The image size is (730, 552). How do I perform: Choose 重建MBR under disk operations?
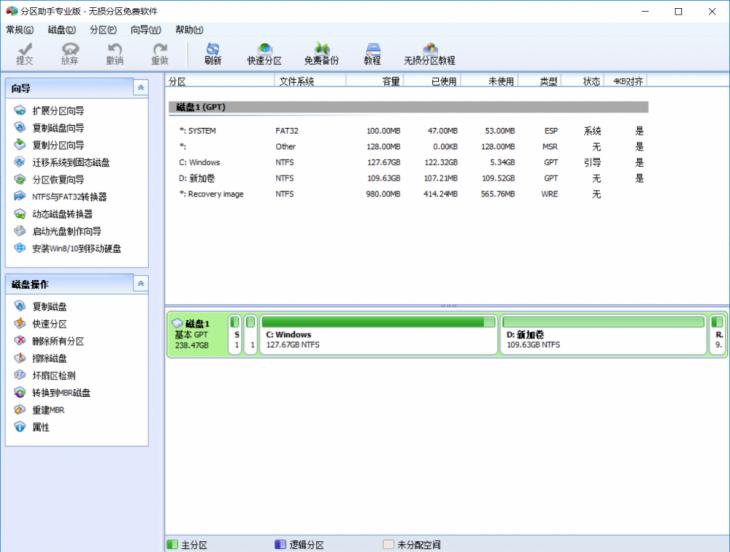(40, 410)
